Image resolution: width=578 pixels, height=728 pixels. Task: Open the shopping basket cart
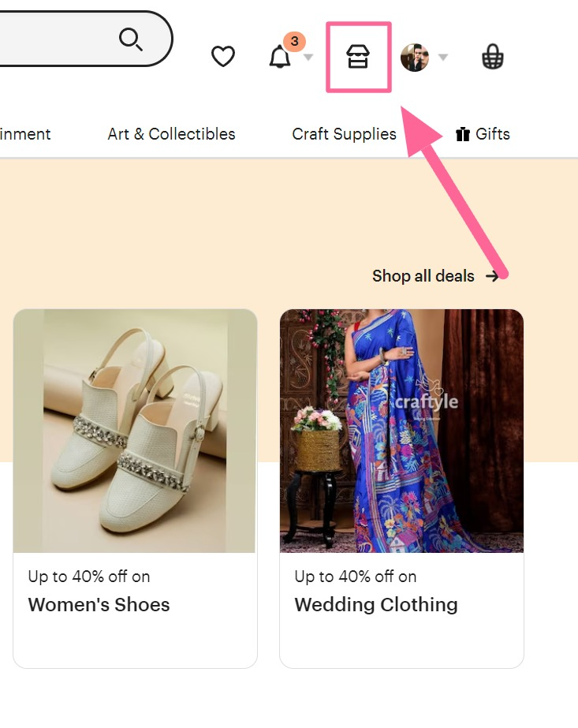click(x=492, y=57)
